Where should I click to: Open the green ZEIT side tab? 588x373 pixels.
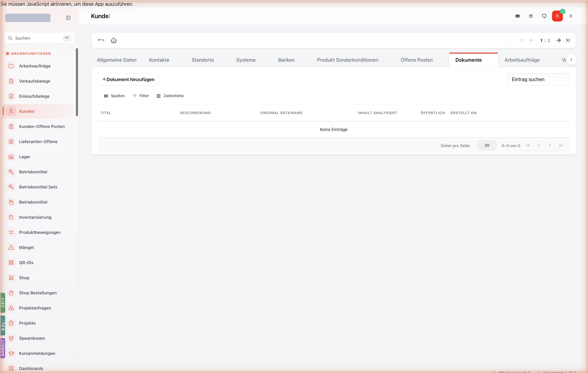3,303
